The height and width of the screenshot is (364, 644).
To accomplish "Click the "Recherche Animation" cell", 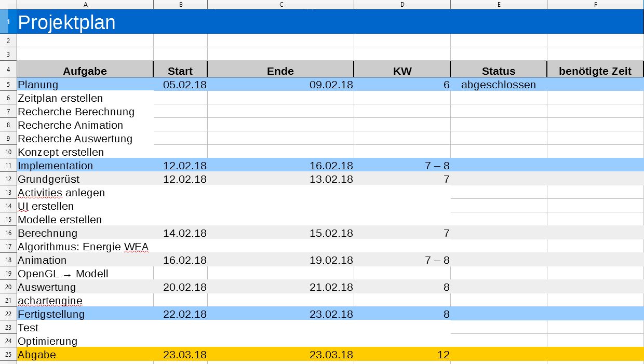I will pos(70,125).
